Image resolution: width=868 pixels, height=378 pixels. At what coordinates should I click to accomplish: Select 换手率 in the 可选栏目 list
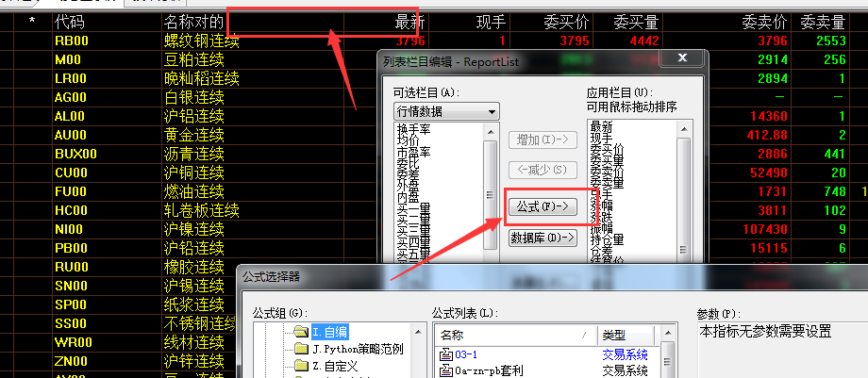tap(413, 129)
